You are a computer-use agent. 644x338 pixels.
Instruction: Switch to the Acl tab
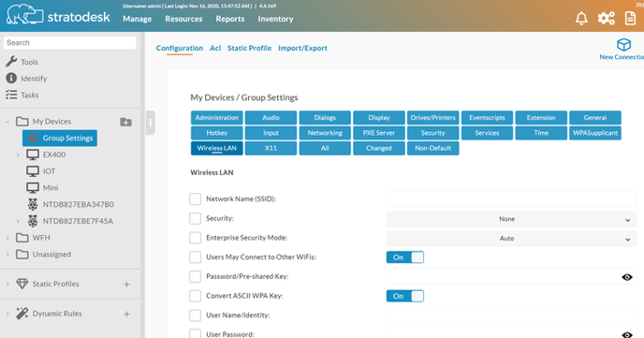[x=215, y=48]
